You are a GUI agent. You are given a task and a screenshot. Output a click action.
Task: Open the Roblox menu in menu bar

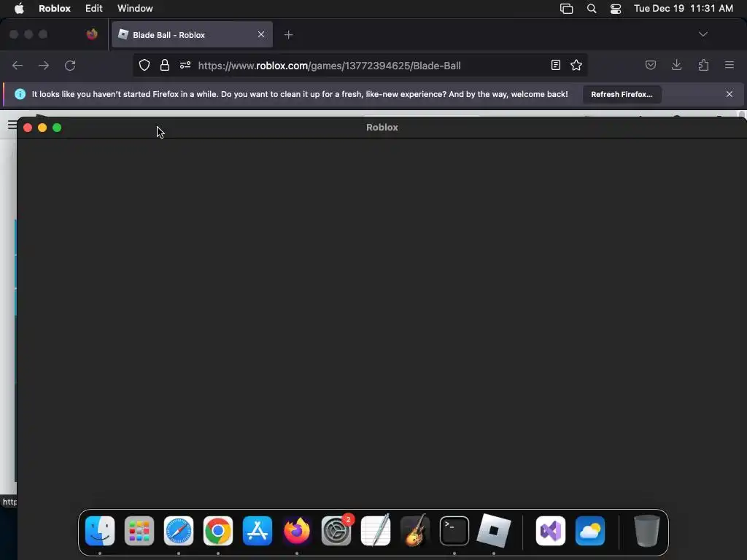54,9
